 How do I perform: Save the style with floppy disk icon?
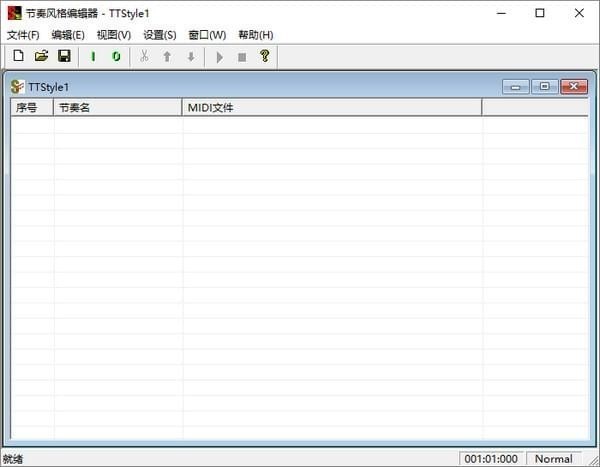[x=64, y=56]
